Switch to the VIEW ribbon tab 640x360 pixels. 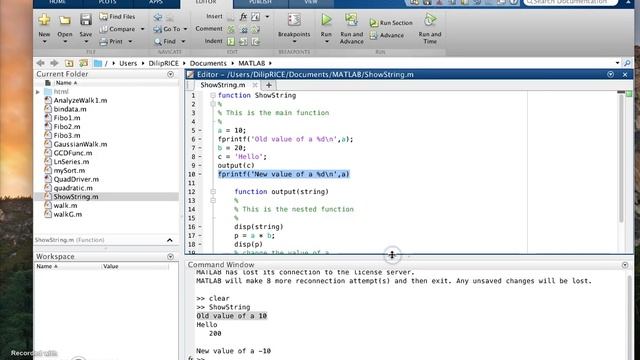(x=311, y=2)
